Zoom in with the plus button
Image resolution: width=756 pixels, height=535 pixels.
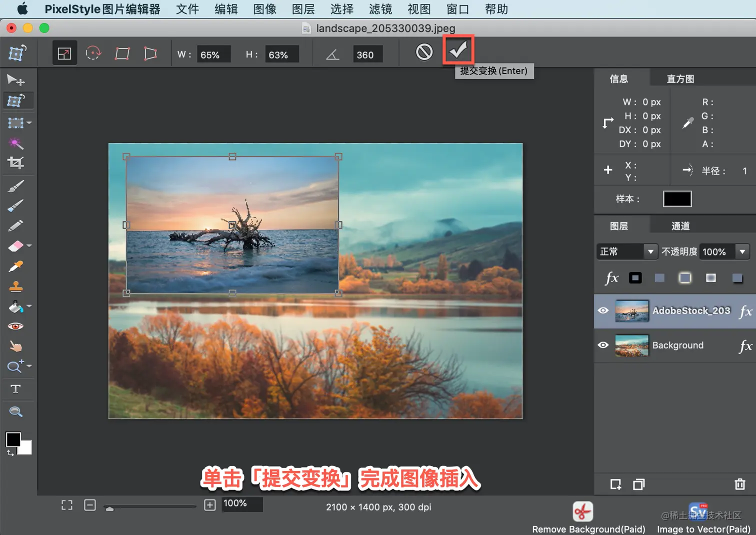point(210,505)
